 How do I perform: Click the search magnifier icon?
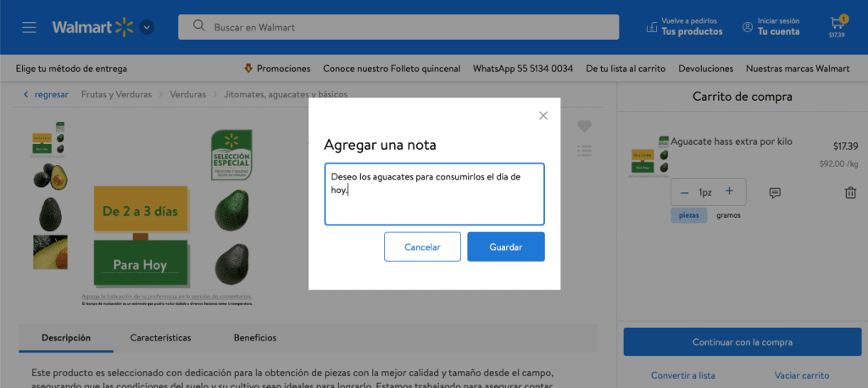click(198, 26)
